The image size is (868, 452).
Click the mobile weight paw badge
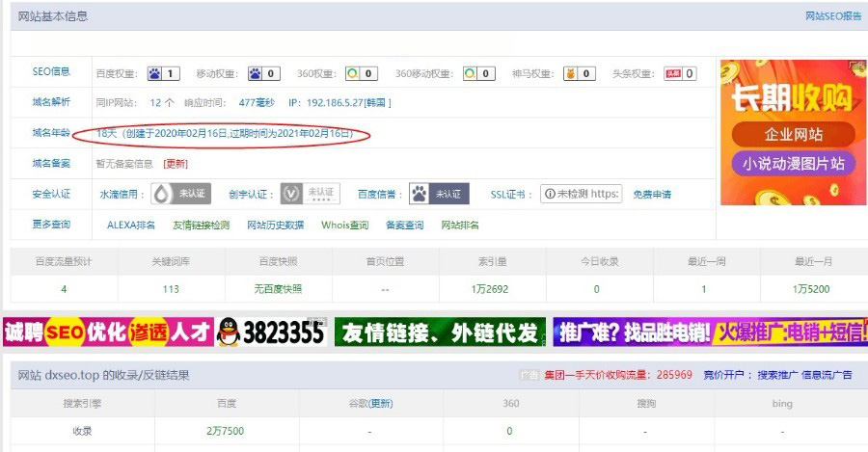tap(256, 73)
